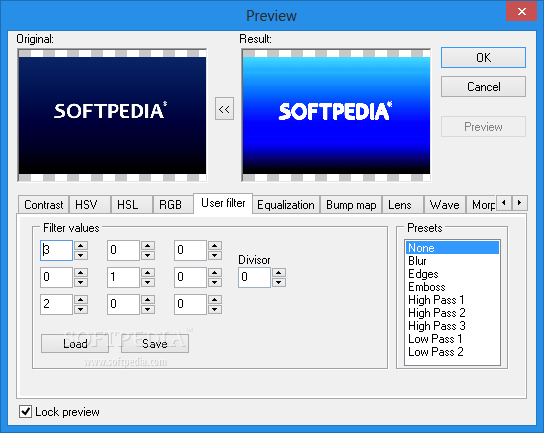Close the Preview dialog window

click(x=521, y=11)
